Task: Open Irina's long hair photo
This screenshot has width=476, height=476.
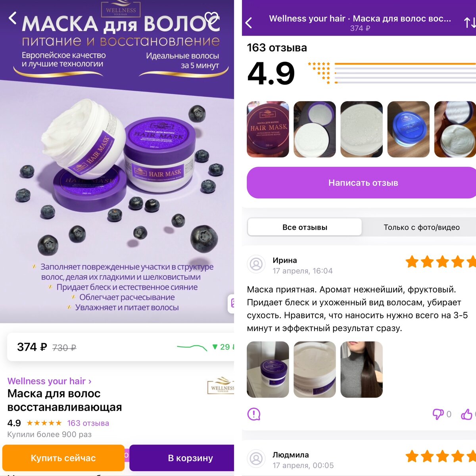Action: click(x=361, y=369)
